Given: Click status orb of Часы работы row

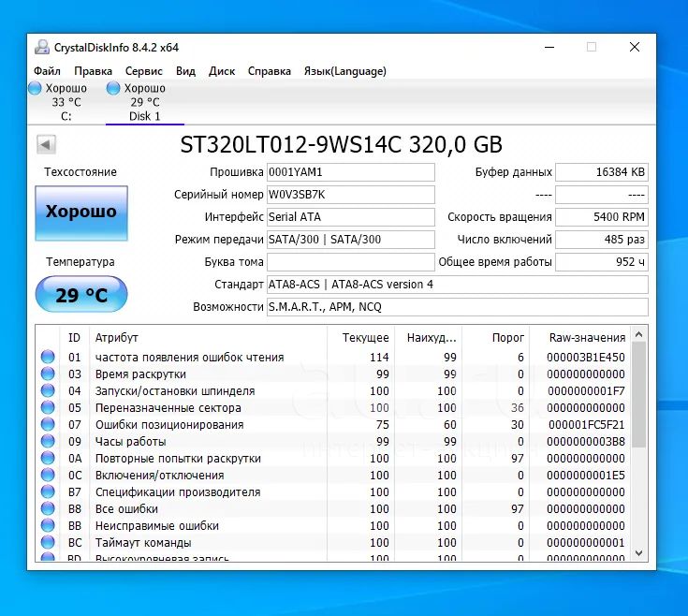Looking at the screenshot, I should pyautogui.click(x=48, y=441).
